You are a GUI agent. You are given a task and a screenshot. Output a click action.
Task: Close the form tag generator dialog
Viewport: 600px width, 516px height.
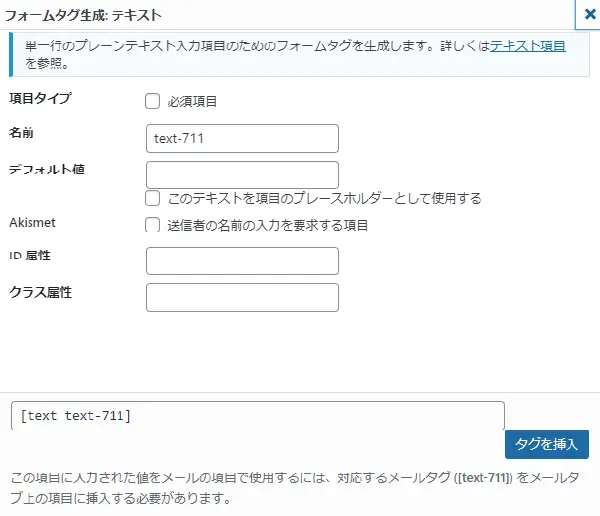click(x=589, y=15)
